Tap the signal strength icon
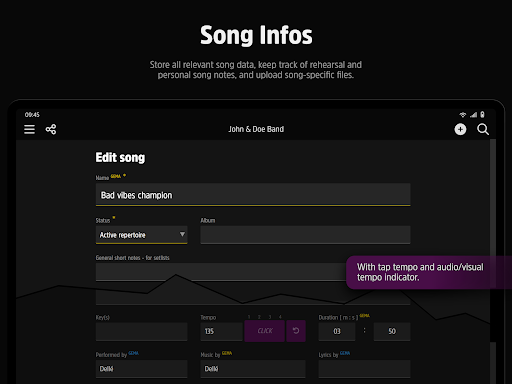Screen dimensions: 512x384 473,115
